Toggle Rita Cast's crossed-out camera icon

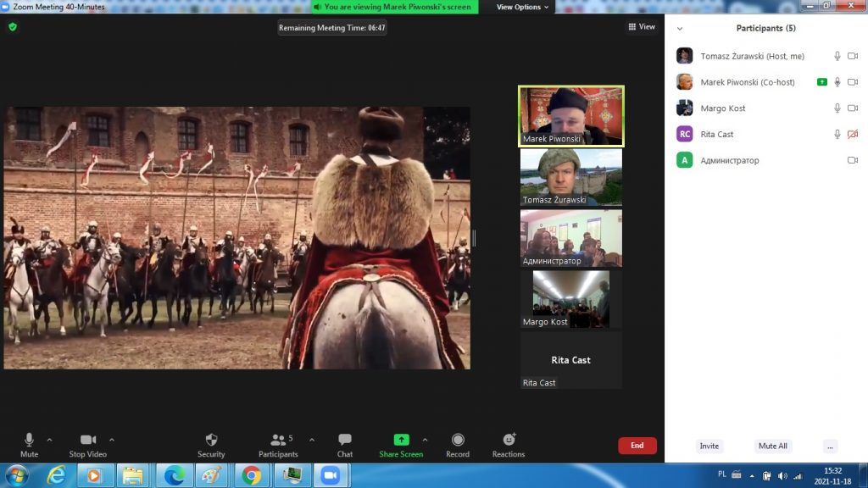tap(853, 135)
